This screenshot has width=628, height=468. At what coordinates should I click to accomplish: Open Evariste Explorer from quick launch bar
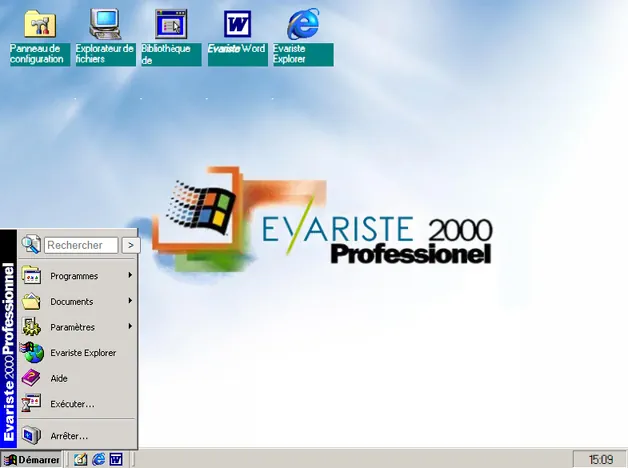point(98,459)
